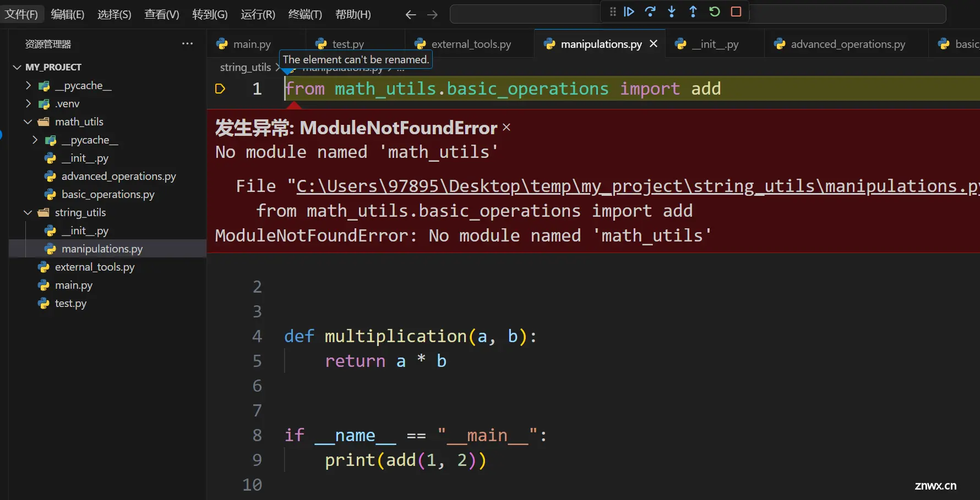Click the debug Step Over icon
Image resolution: width=980 pixels, height=500 pixels.
tap(650, 12)
